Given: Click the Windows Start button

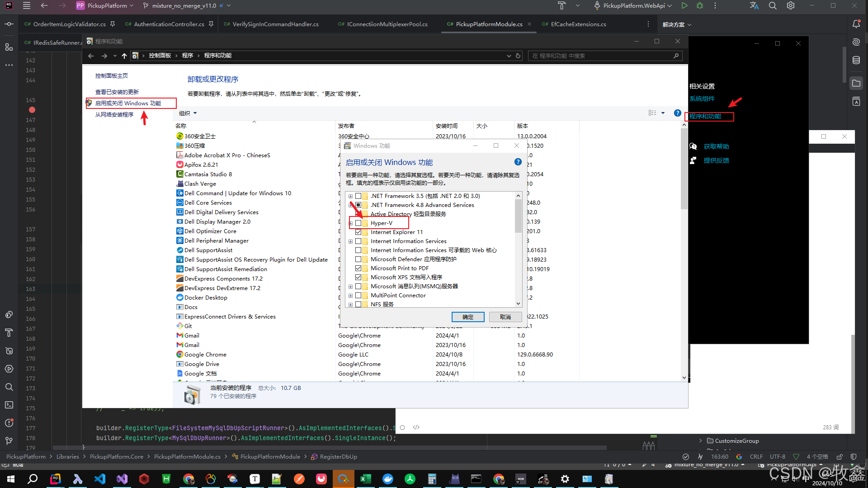Looking at the screenshot, I should pyautogui.click(x=11, y=479).
